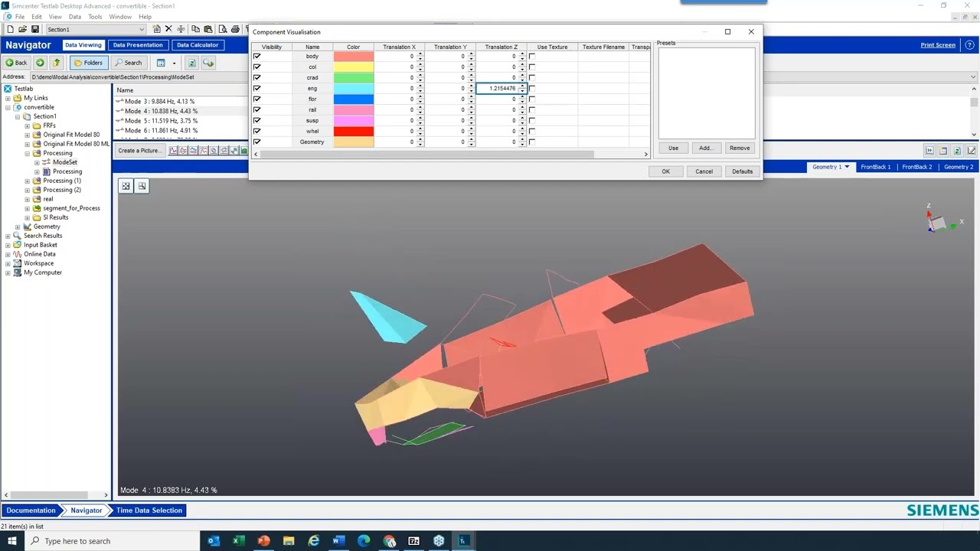Open the Tools menu
980x551 pixels.
click(95, 17)
